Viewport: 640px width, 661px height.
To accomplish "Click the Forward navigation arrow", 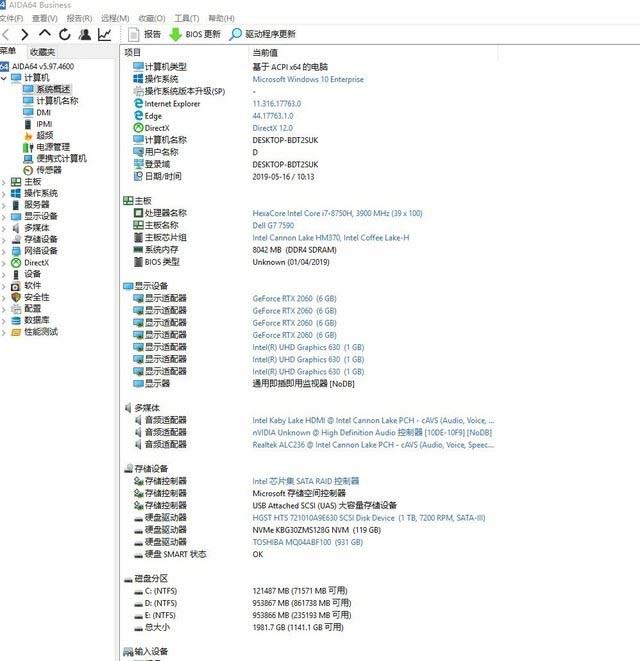I will click(x=24, y=35).
